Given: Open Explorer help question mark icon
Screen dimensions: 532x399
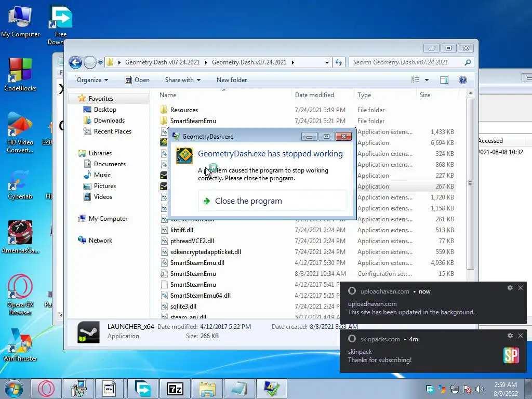Looking at the screenshot, I should click(x=463, y=80).
